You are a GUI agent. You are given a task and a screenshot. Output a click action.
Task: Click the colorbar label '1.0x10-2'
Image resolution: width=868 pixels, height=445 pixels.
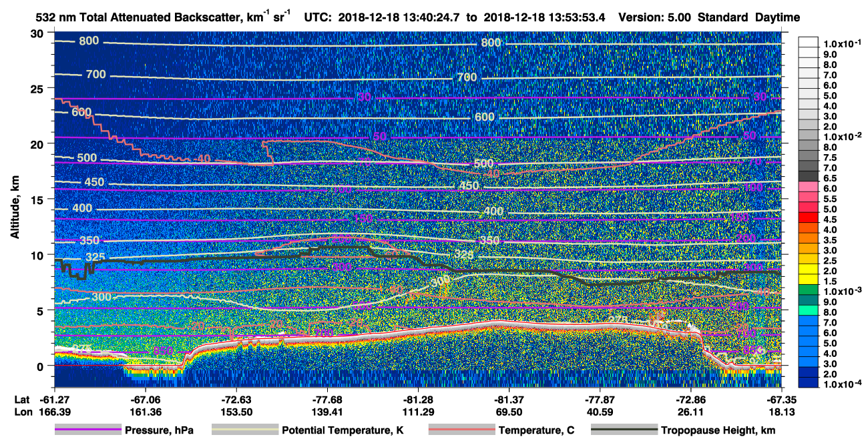(x=843, y=137)
